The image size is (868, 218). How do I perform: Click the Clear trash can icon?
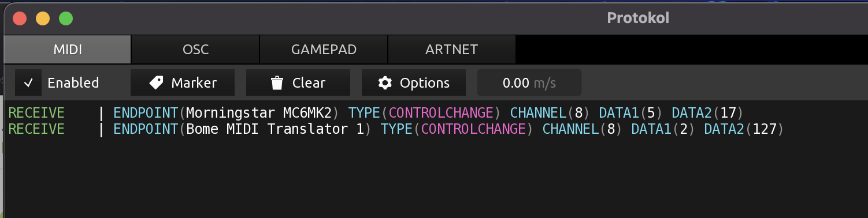tap(277, 83)
